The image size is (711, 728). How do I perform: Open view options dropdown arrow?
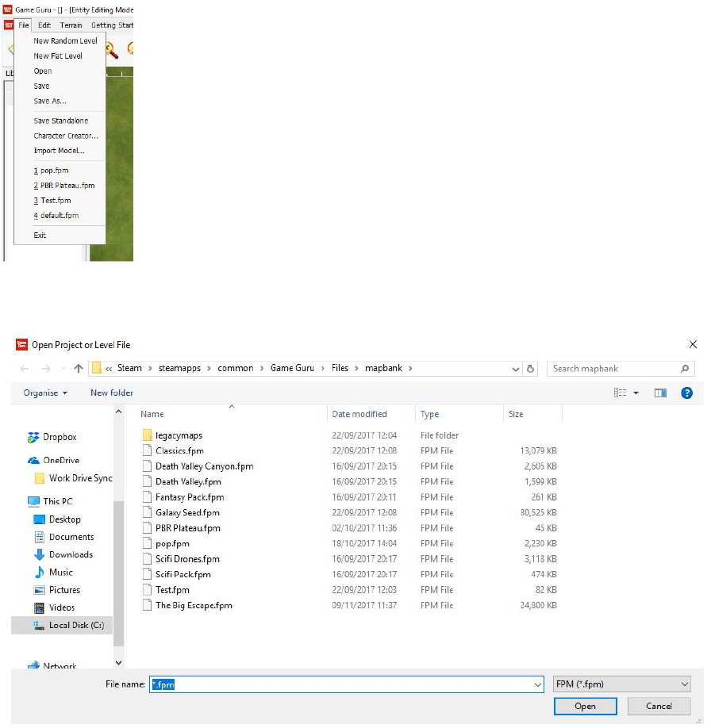coord(636,393)
